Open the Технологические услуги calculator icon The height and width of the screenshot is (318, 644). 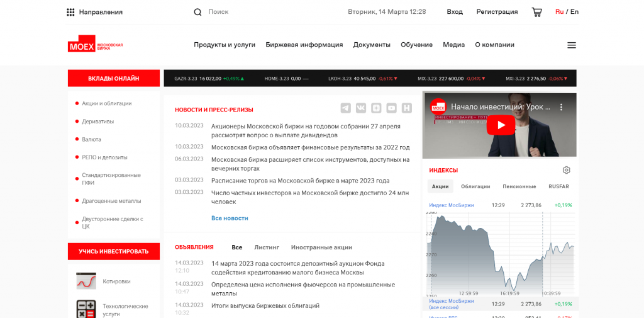86,309
